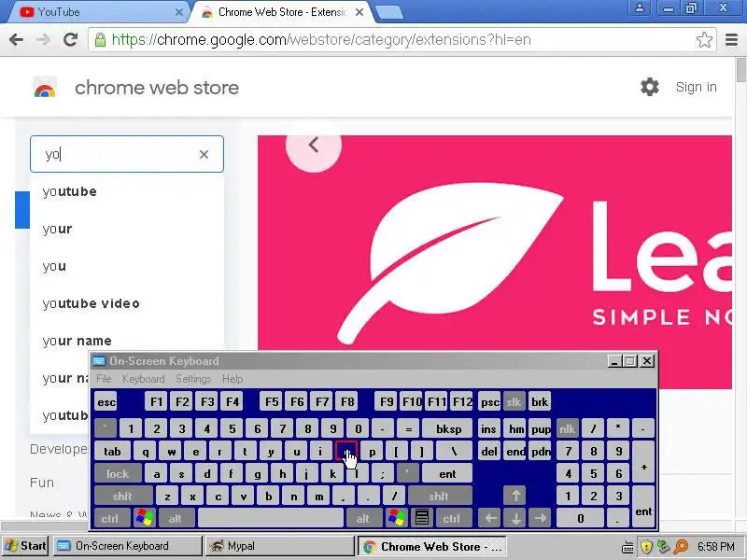Toggle the nlk num lock key
This screenshot has height=560, width=747.
568,429
